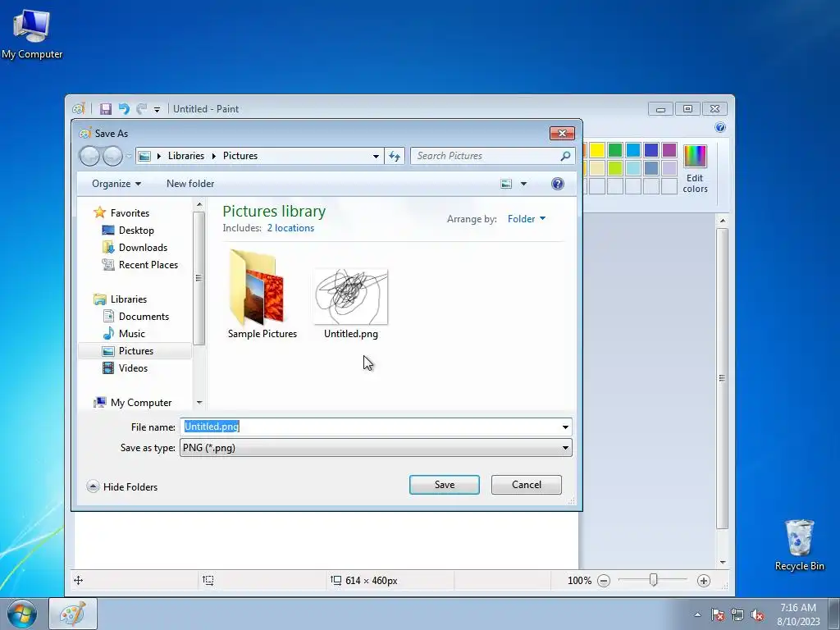Click the Save icon in Paint title bar
Viewport: 840px width, 630px height.
[x=106, y=109]
